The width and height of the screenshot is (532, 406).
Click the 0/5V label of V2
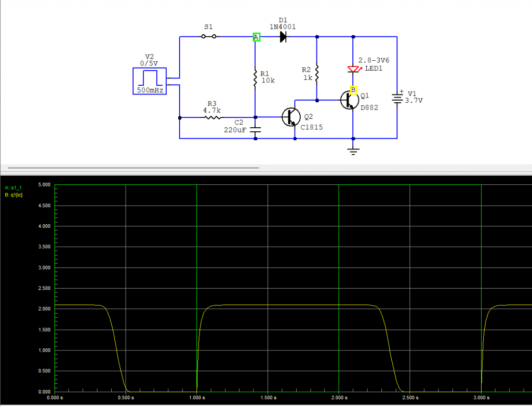tap(149, 63)
